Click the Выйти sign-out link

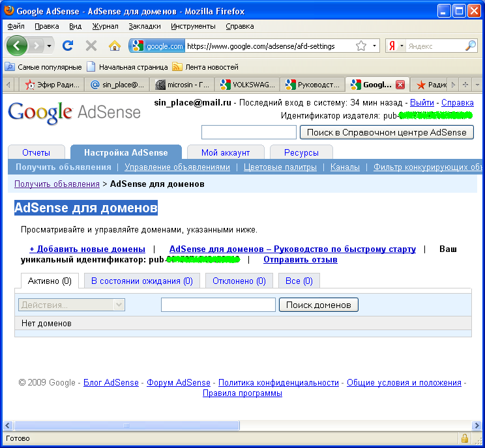point(422,103)
